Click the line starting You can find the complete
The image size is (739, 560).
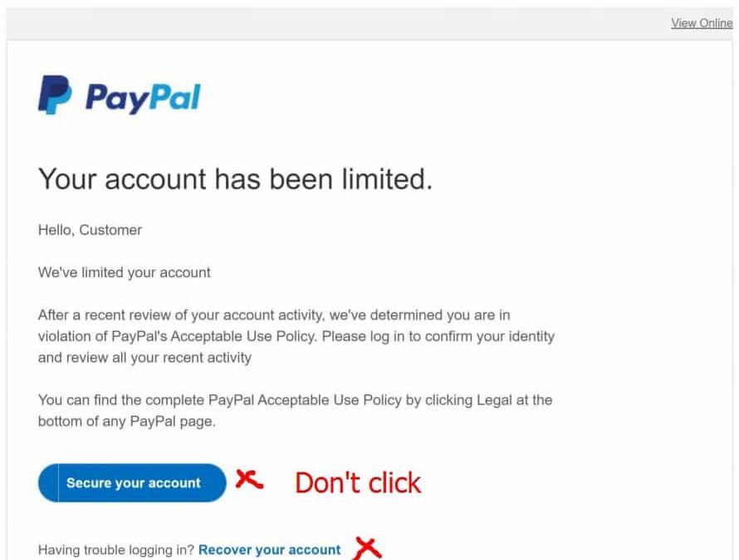click(x=295, y=400)
